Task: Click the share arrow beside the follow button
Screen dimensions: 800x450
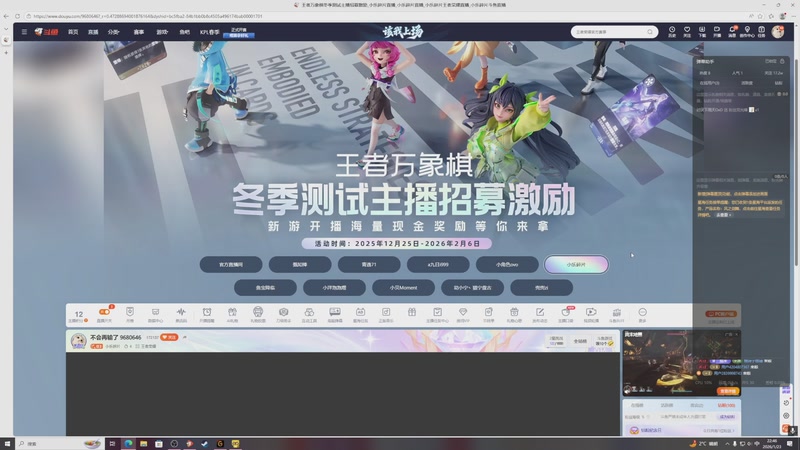Action: tap(185, 337)
